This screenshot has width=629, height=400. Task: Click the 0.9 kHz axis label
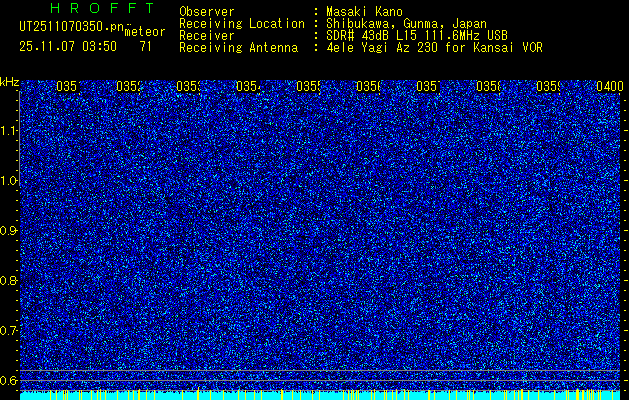(x=9, y=230)
